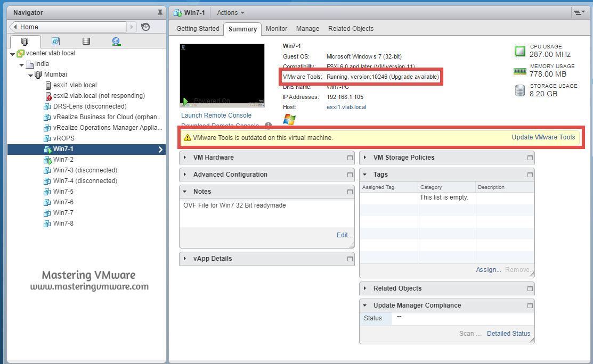Screen dimensions: 593x364
Task: Expand the VM Hardware section
Action: [185, 158]
